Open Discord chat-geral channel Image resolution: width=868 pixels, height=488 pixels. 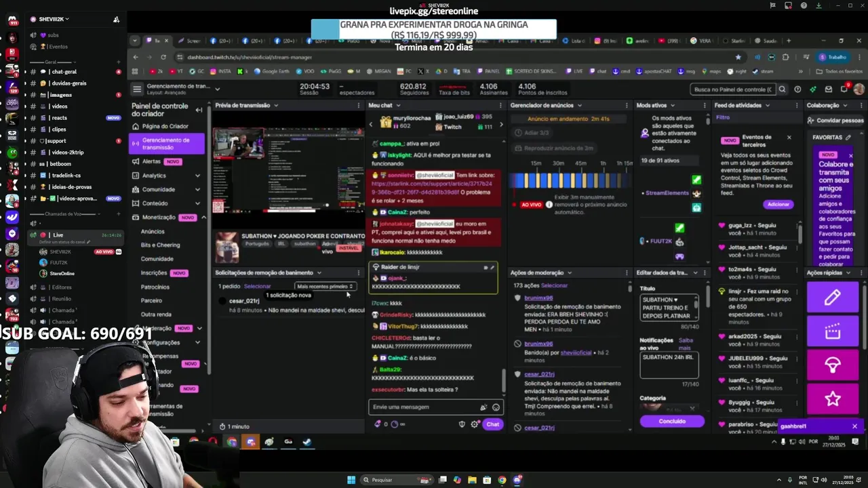[x=64, y=72]
